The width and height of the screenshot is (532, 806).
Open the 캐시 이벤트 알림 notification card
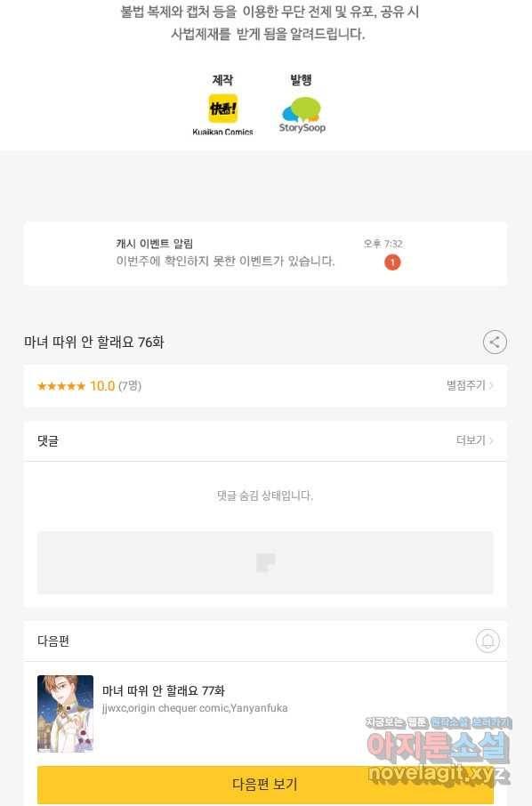265,254
